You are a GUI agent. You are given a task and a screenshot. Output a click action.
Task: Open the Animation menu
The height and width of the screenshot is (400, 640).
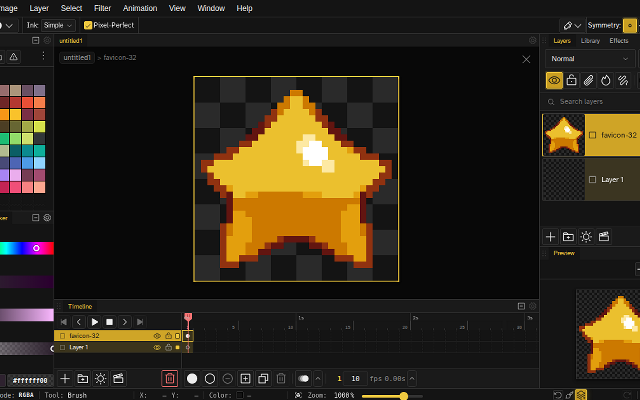[x=140, y=8]
